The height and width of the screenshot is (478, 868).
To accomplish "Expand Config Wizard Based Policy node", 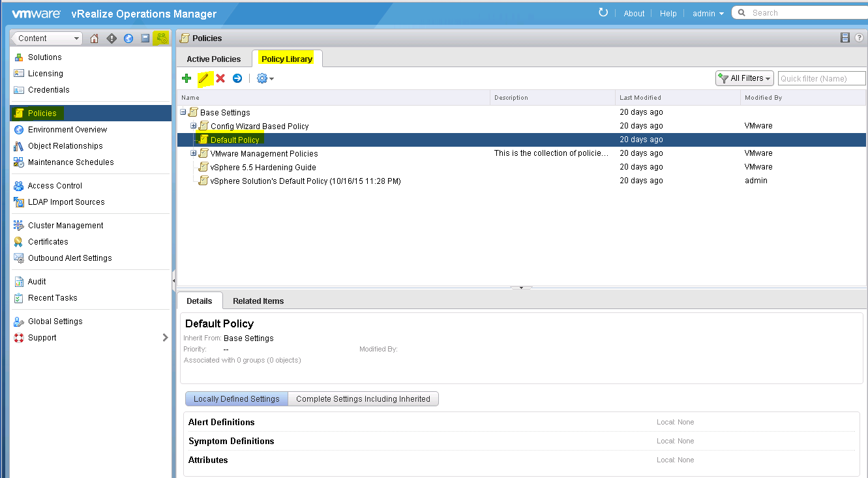I will 194,126.
